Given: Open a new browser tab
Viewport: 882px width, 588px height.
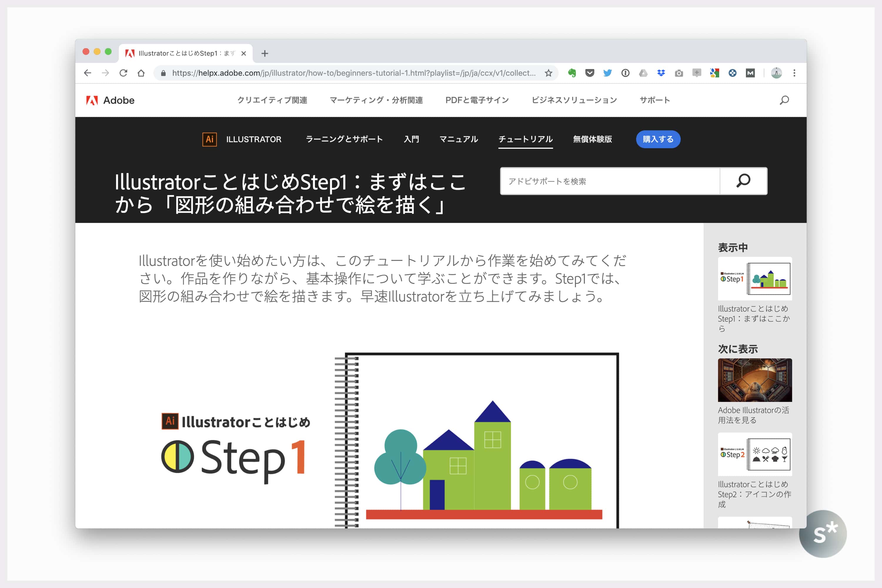Looking at the screenshot, I should (265, 54).
